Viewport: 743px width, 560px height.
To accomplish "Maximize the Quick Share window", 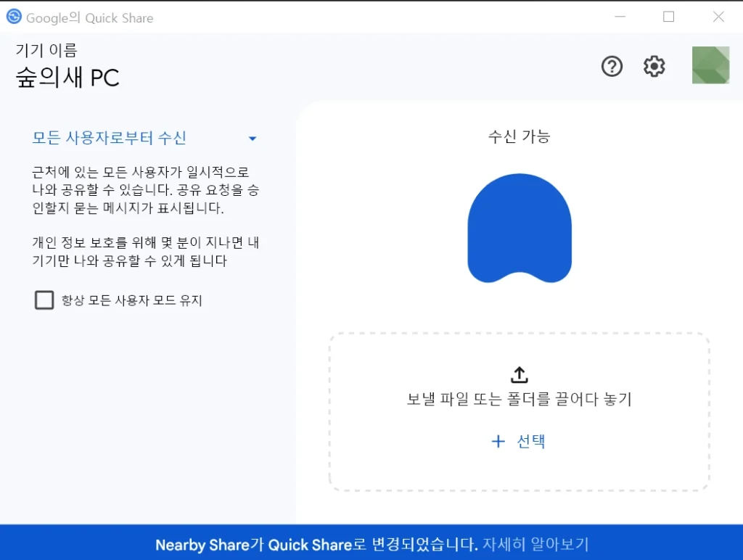I will pos(668,17).
